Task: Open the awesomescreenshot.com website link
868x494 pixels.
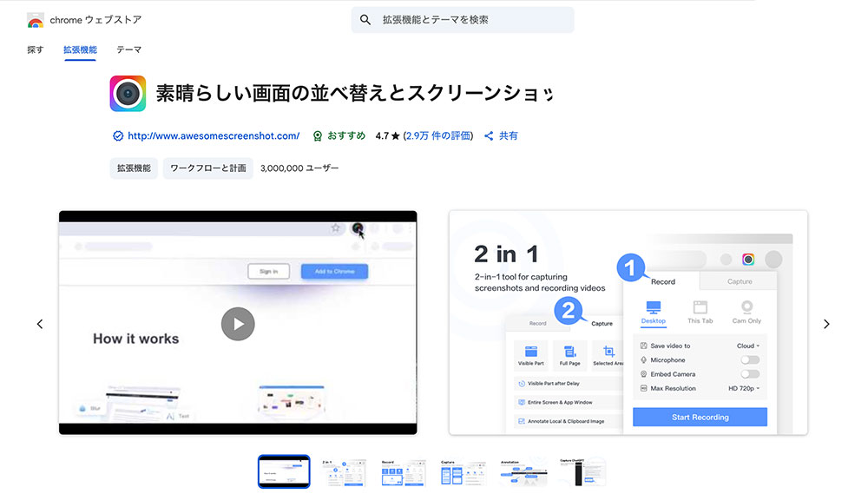Action: point(213,136)
